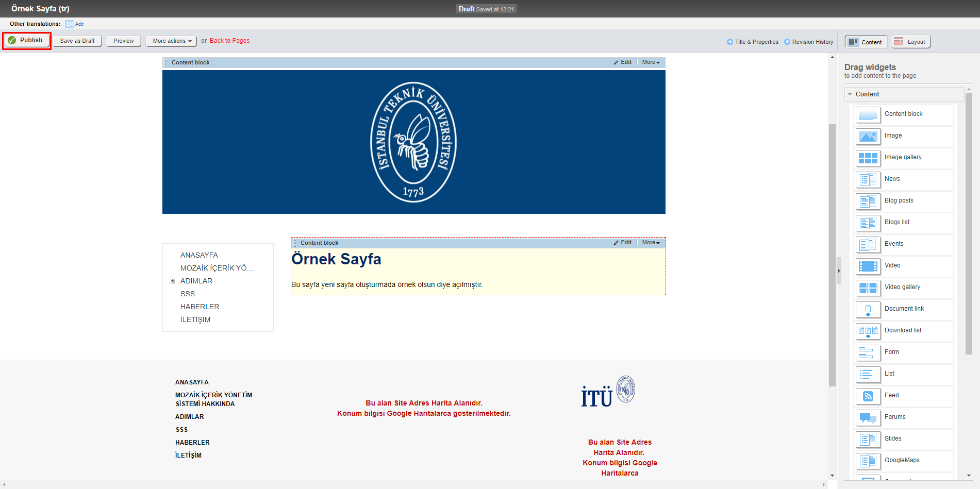The height and width of the screenshot is (489, 980).
Task: Pick the Blog posts widget icon
Action: click(868, 201)
